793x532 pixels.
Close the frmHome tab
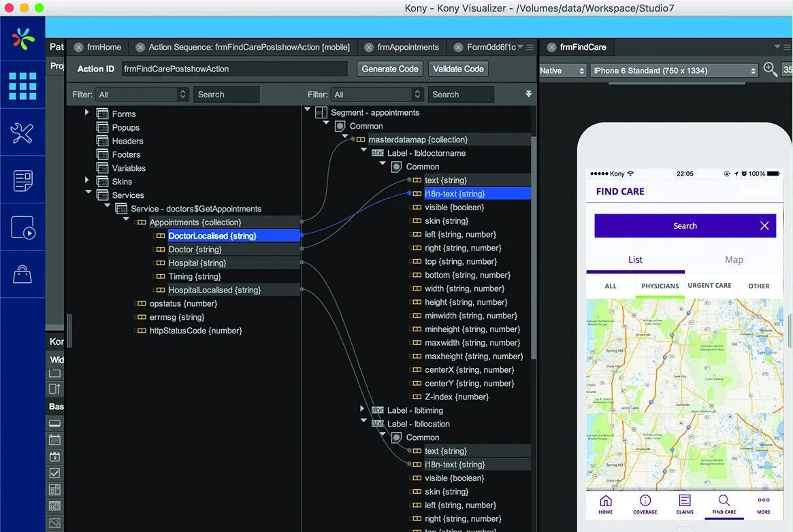click(x=78, y=48)
